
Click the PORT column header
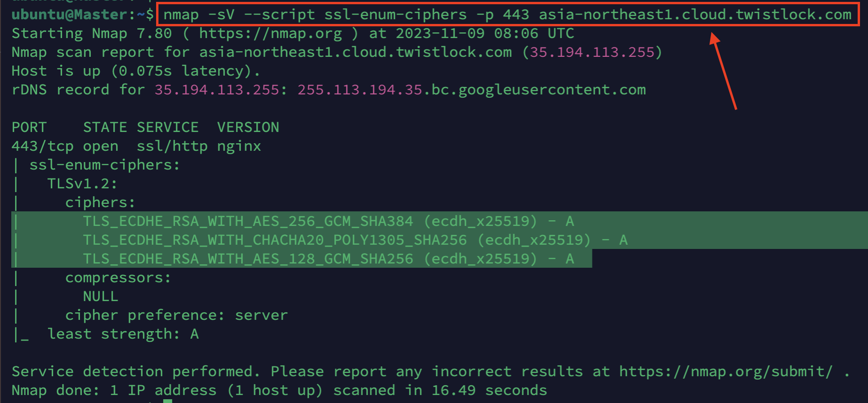point(29,127)
